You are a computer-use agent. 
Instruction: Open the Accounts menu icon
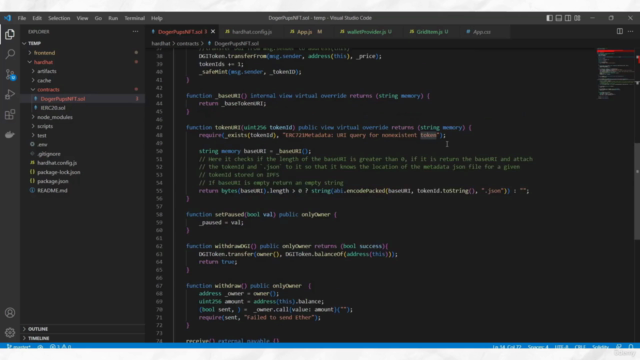coord(10,313)
